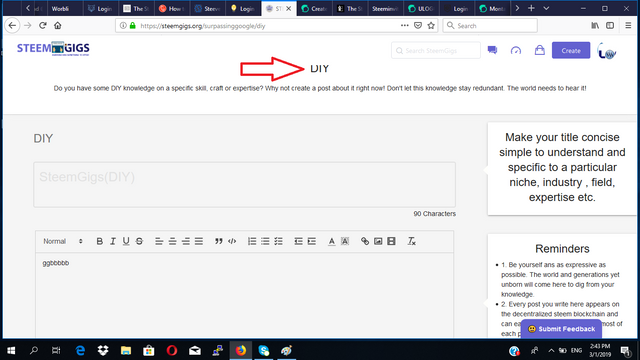Increase text indent
The width and height of the screenshot is (640, 360).
click(x=312, y=241)
